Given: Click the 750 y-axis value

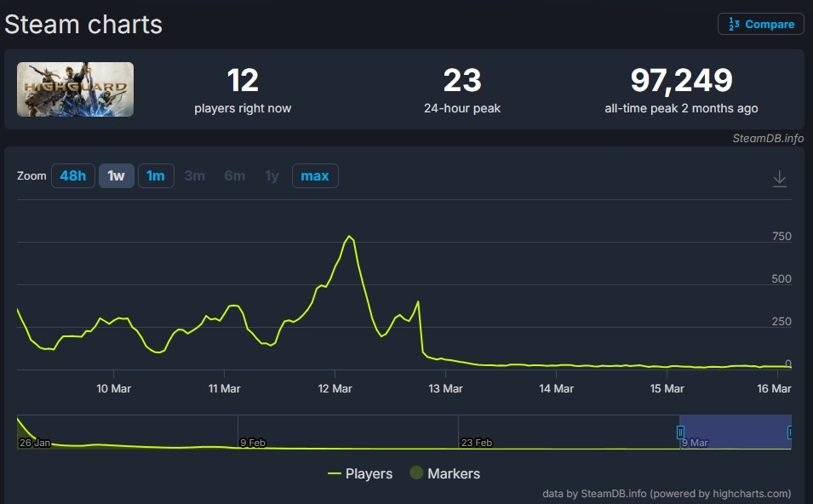Looking at the screenshot, I should coord(782,236).
